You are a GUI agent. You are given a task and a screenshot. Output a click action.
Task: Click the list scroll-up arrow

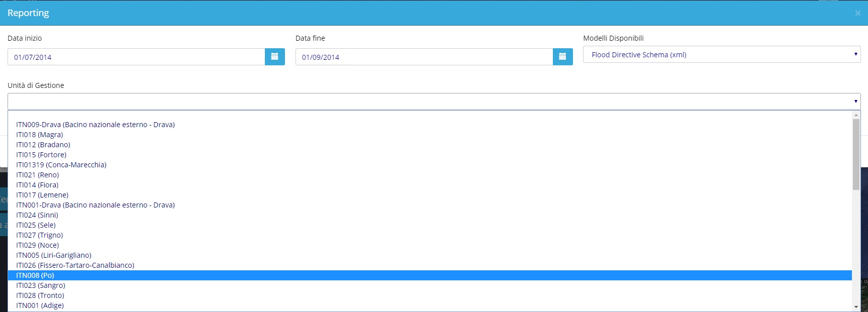pyautogui.click(x=856, y=115)
